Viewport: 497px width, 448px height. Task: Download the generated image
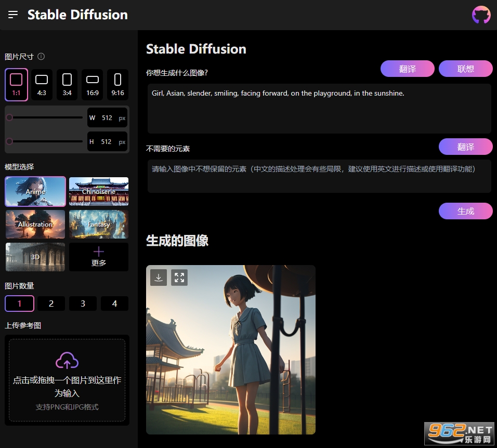pyautogui.click(x=159, y=278)
